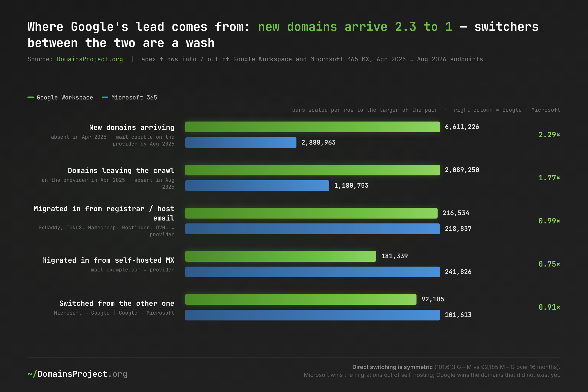Click the green Google Workspace legend swatch
The height and width of the screenshot is (392, 588).
click(30, 97)
